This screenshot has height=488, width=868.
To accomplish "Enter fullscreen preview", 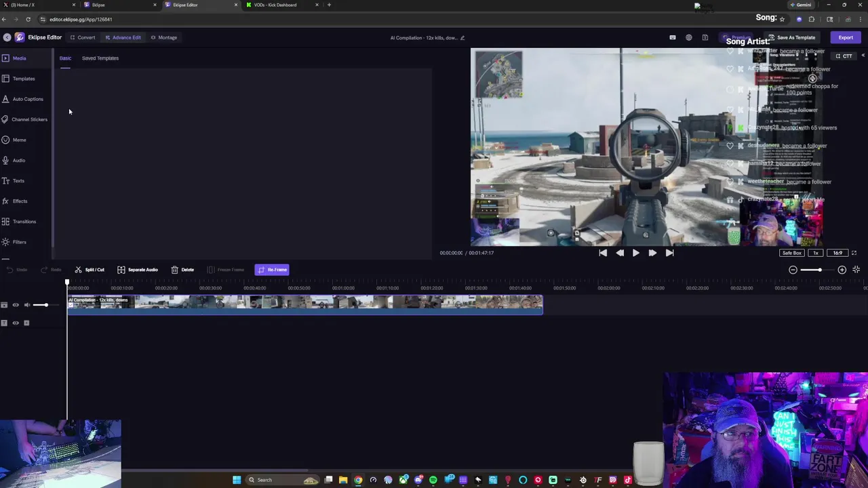I will [x=854, y=253].
